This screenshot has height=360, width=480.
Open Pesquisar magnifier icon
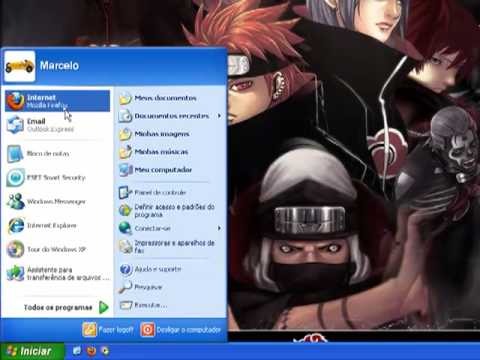pos(126,287)
